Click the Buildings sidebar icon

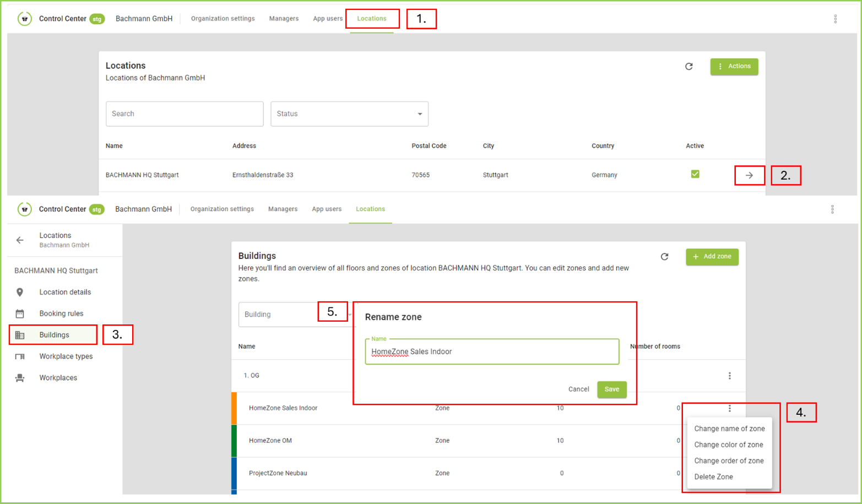tap(20, 335)
